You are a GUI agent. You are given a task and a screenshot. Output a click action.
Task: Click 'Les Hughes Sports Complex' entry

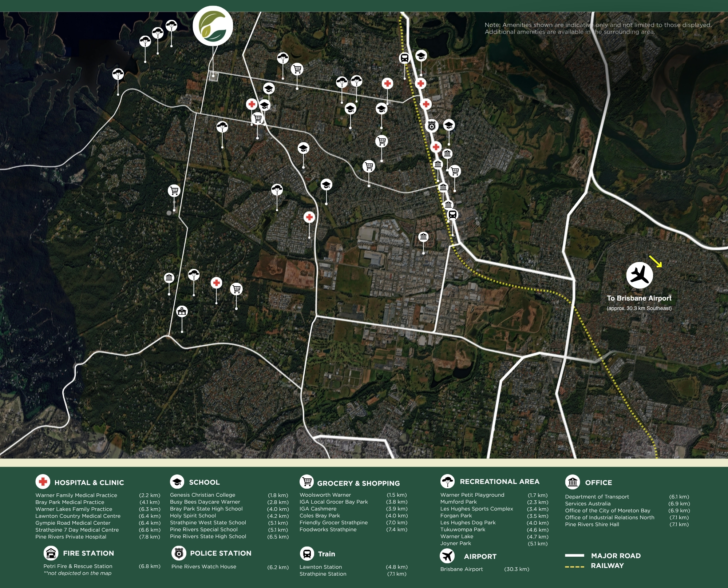(x=476, y=509)
